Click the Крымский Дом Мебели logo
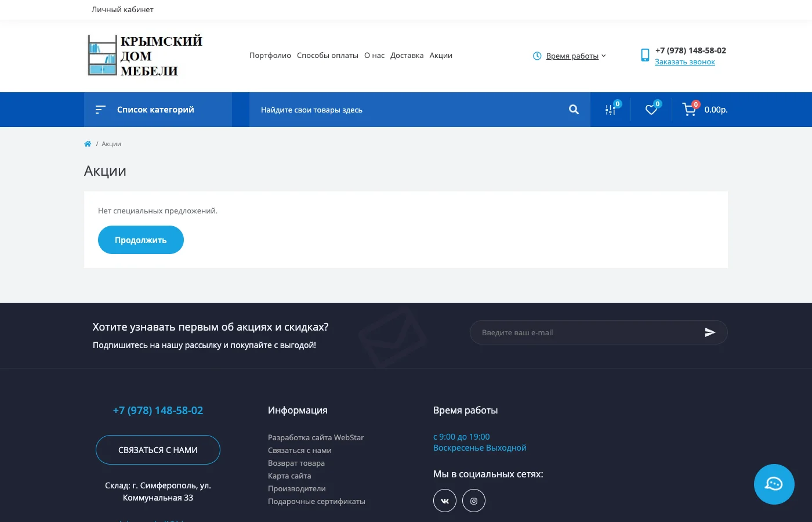Image resolution: width=812 pixels, height=522 pixels. pyautogui.click(x=145, y=56)
